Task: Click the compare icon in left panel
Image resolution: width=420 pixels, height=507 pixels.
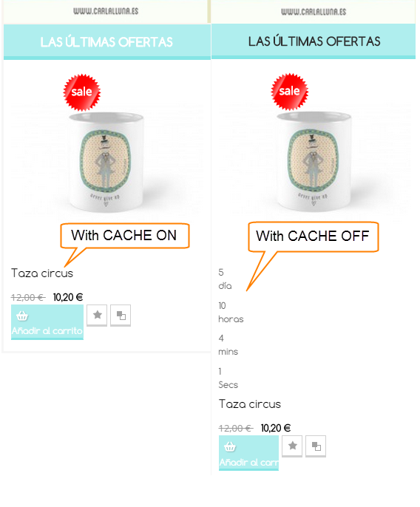Action: [x=121, y=316]
